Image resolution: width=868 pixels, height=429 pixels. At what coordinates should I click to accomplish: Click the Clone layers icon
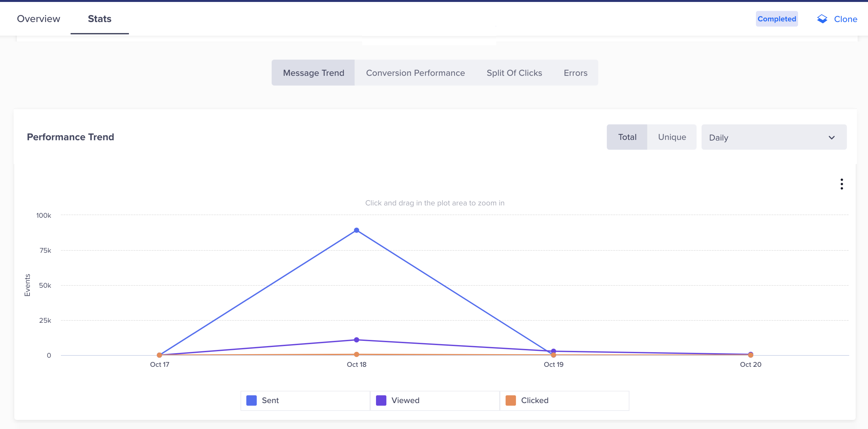point(822,19)
